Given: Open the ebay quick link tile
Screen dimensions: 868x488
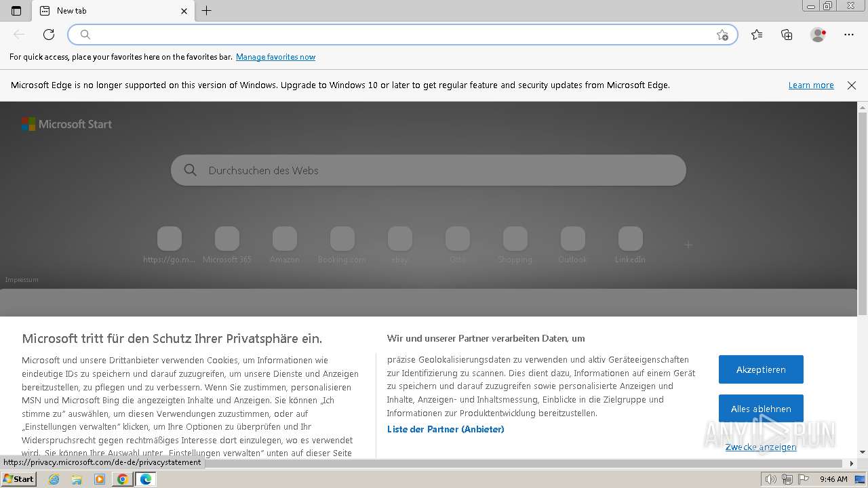Looking at the screenshot, I should coord(400,245).
